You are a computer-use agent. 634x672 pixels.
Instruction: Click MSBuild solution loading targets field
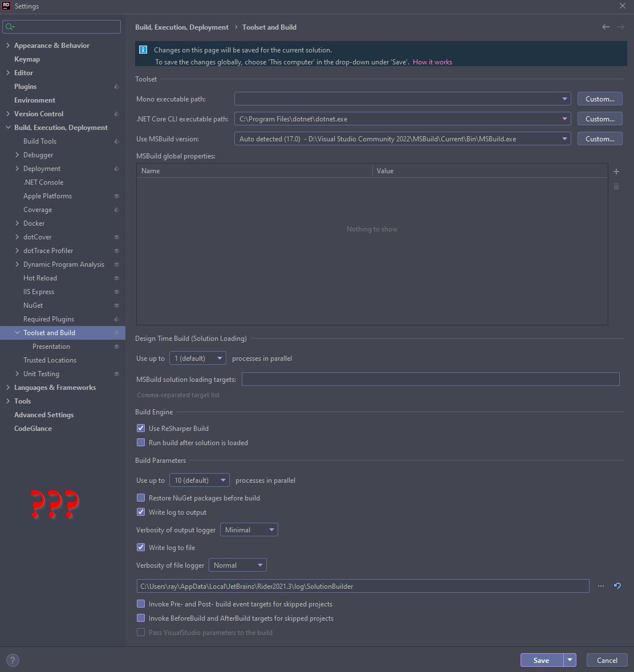click(x=430, y=379)
